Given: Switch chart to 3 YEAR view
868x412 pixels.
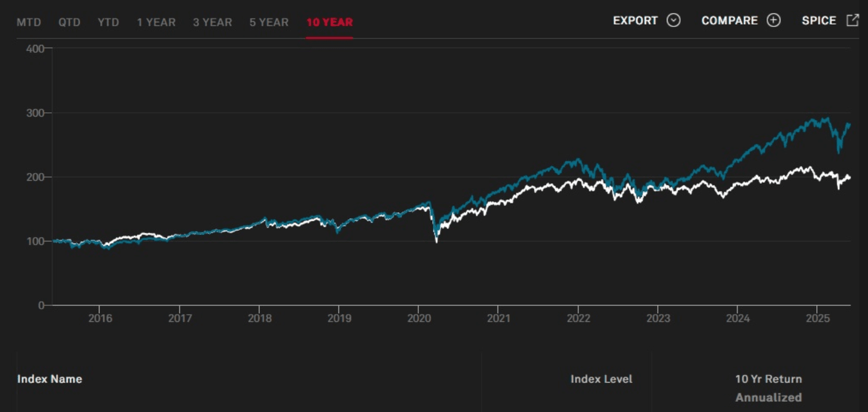Looking at the screenshot, I should pos(212,22).
